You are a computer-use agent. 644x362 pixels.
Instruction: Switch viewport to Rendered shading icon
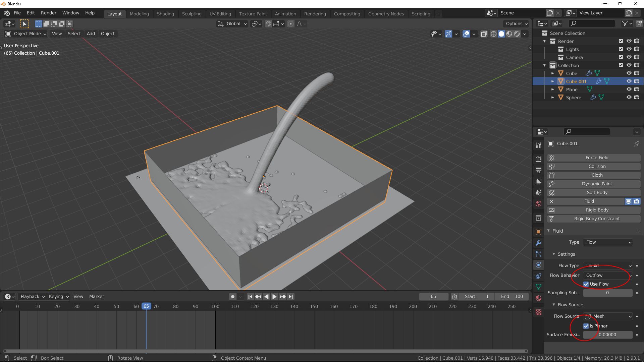coord(517,34)
